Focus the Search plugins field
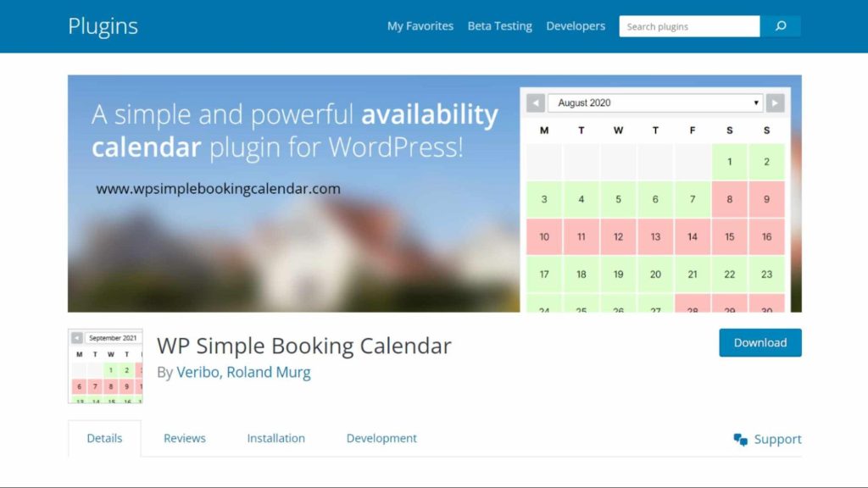Screen dimensions: 868x488 [689, 26]
